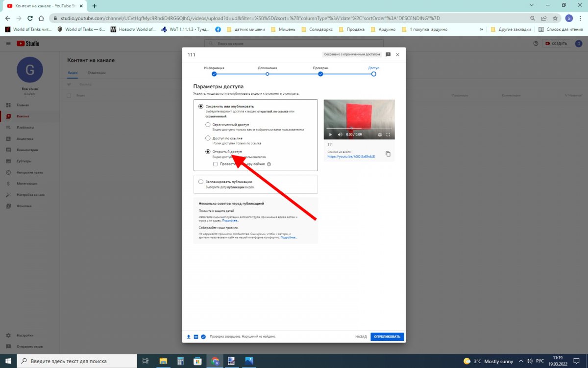Enable the premiere checkbox under Открытый доступ
Screen dimensions: 588x368
pos(216,164)
